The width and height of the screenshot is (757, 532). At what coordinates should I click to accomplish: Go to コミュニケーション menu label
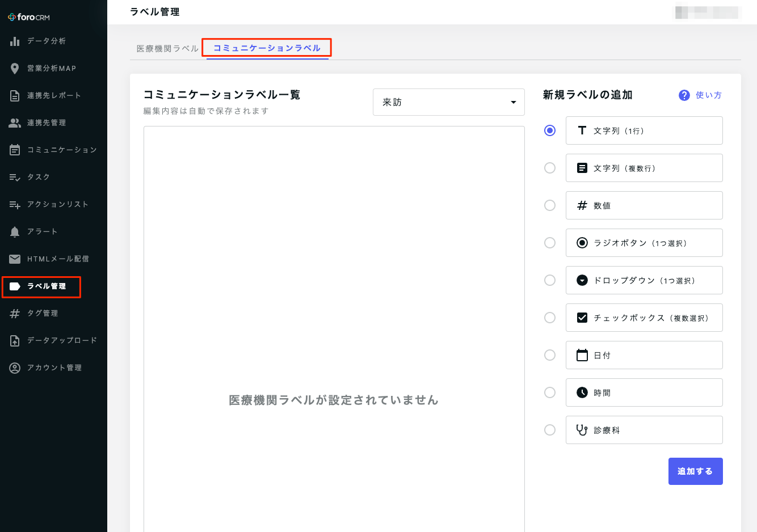coord(62,150)
